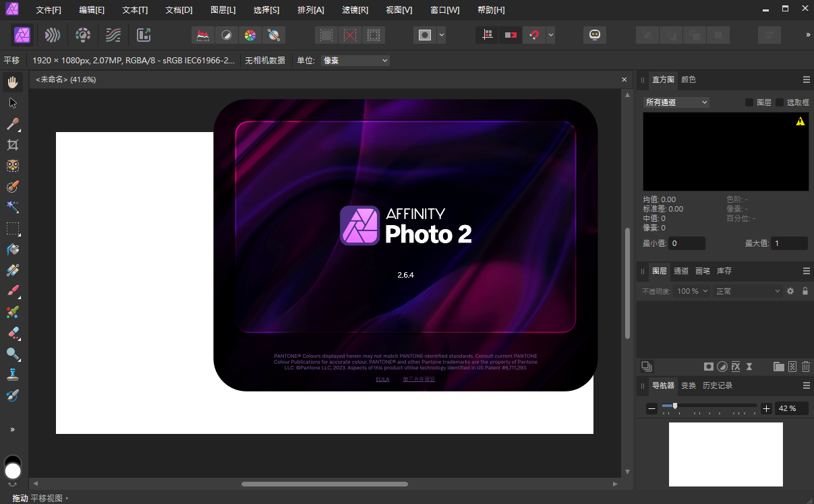814x504 pixels.
Task: Add a new pixel layer
Action: 792,367
